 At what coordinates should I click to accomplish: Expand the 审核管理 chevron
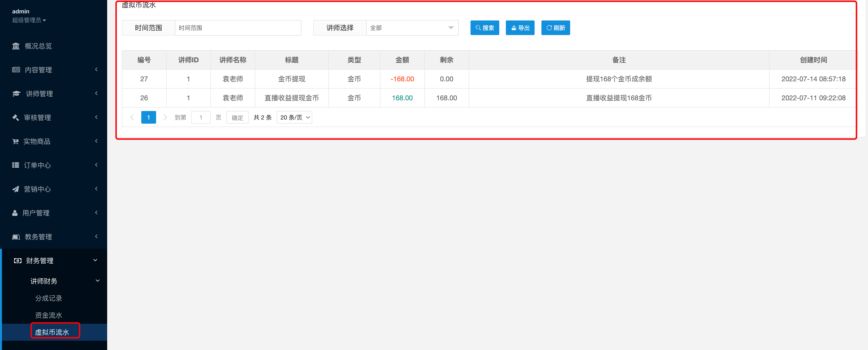click(x=96, y=117)
